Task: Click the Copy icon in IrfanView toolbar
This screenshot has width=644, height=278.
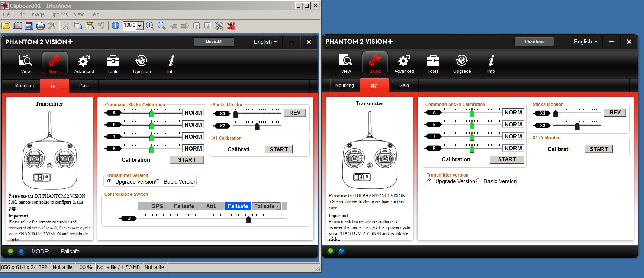Action: 78,26
